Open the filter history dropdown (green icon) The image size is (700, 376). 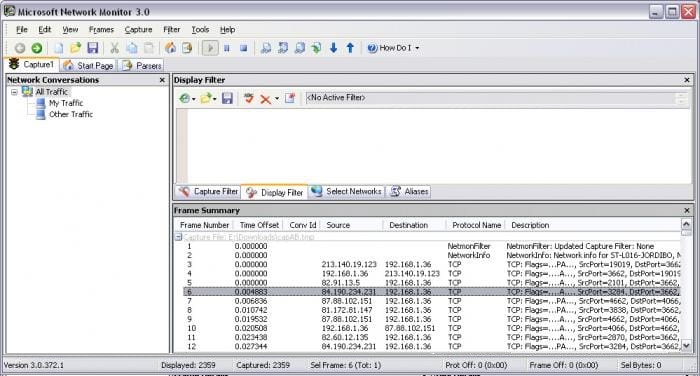coord(187,98)
